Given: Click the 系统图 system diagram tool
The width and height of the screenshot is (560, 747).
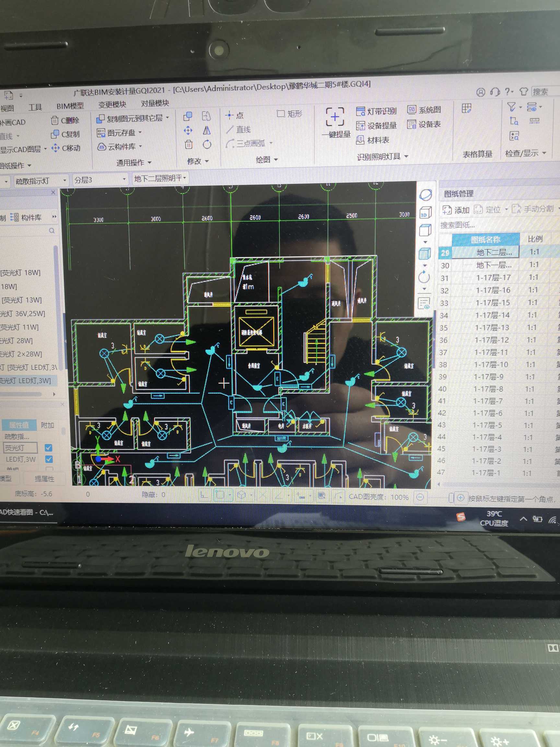Looking at the screenshot, I should coord(424,110).
